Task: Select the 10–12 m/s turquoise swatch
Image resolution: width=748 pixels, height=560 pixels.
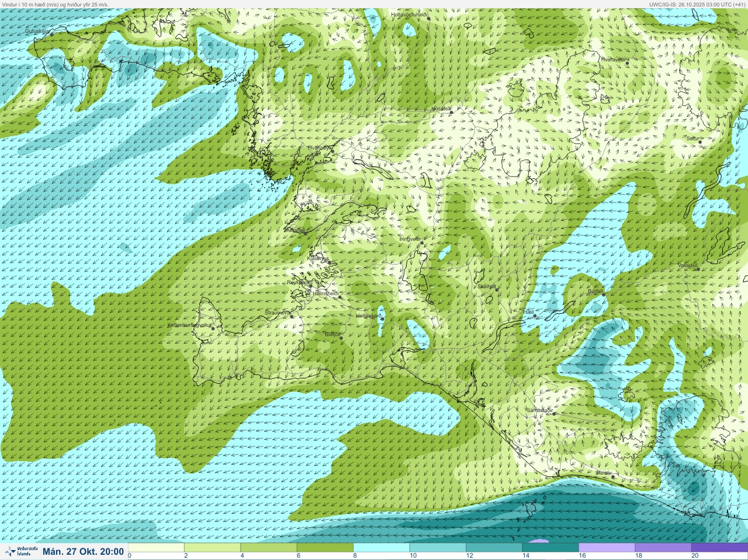Action: (438, 548)
